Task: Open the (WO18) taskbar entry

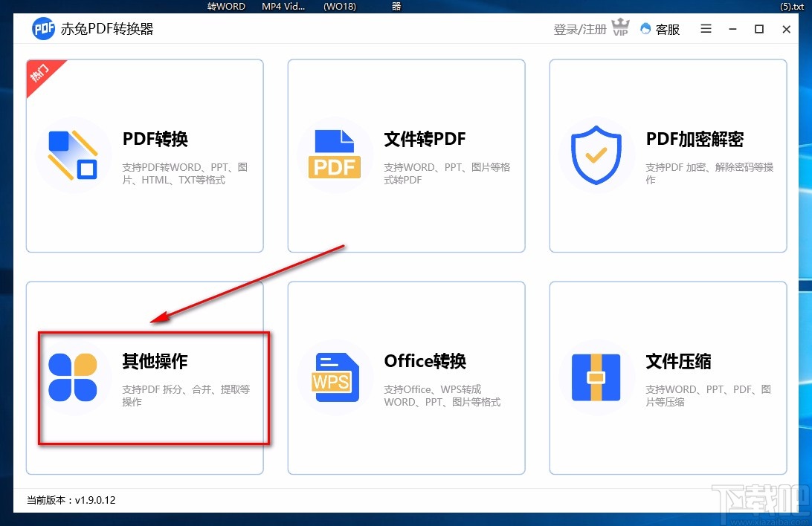Action: pyautogui.click(x=339, y=6)
